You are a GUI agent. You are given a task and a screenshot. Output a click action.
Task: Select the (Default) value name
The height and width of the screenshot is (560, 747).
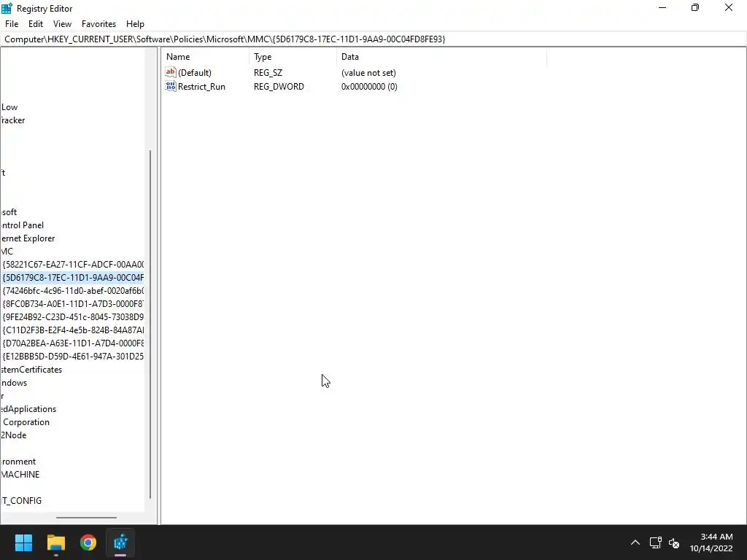194,73
